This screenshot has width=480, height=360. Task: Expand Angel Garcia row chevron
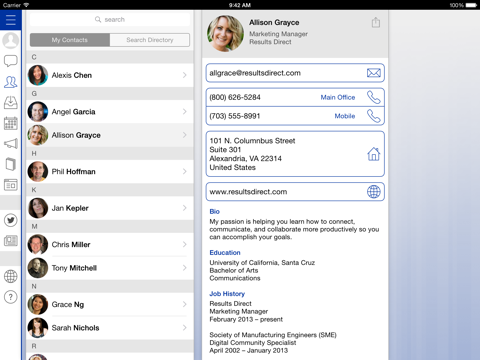(185, 111)
